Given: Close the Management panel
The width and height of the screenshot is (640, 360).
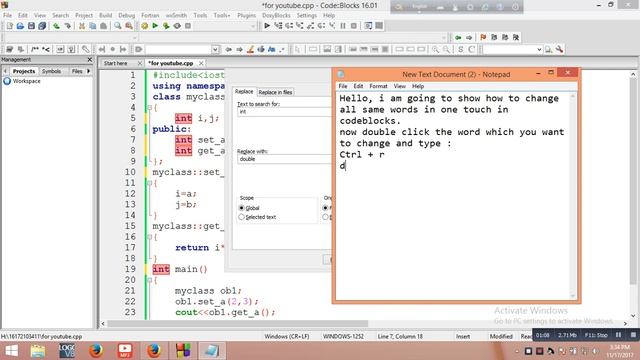Looking at the screenshot, I should point(90,60).
